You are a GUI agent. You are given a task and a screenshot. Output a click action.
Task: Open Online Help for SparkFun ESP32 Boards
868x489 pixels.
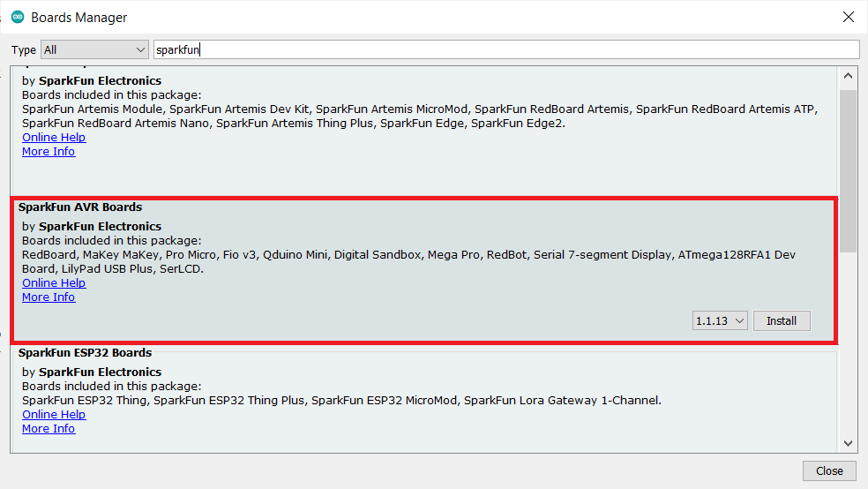[x=54, y=415]
